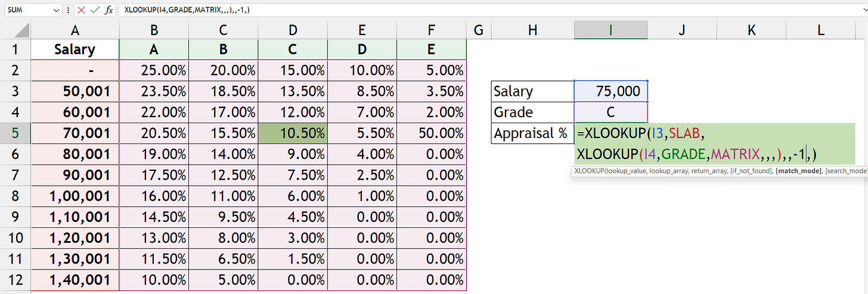868x294 pixels.
Task: Click salary slab cell 1,00,001
Action: pos(75,196)
